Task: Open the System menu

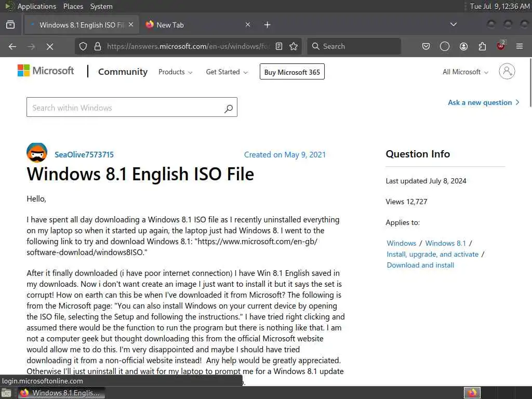Action: click(x=101, y=6)
